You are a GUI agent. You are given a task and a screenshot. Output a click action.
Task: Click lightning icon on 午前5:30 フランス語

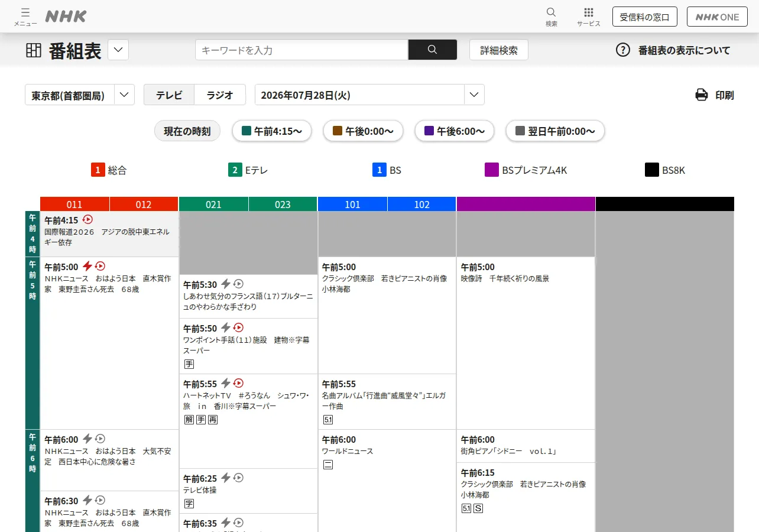(x=226, y=284)
